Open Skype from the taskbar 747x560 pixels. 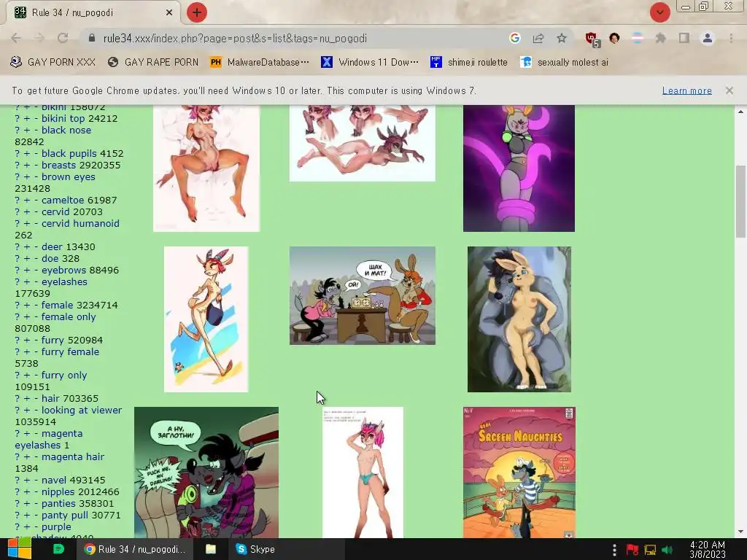coord(256,549)
